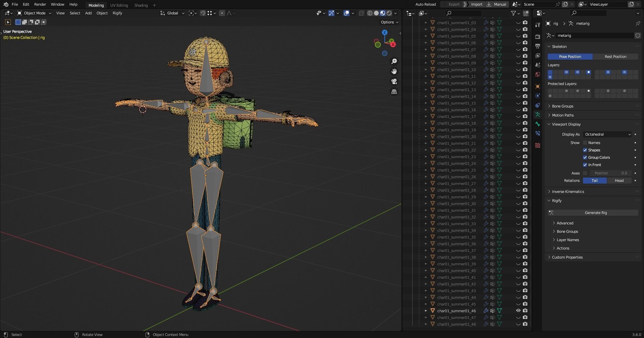Click the Manual button in top bar
Viewport: 644px width, 338px height.
pyautogui.click(x=497, y=4)
